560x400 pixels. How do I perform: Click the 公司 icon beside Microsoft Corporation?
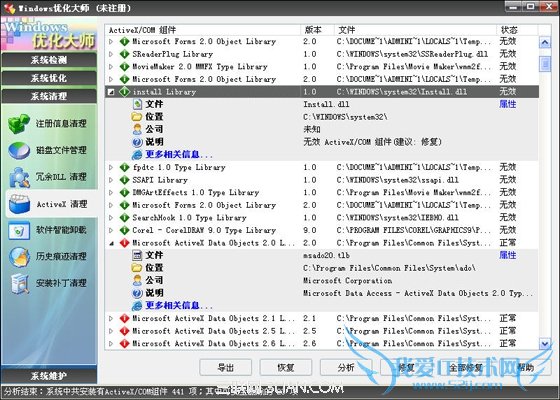click(137, 280)
